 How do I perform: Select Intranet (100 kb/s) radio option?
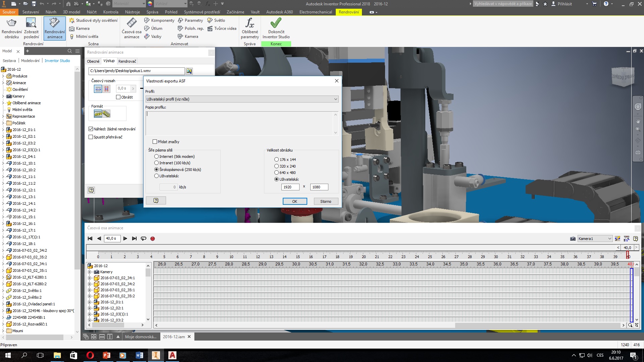tap(157, 163)
